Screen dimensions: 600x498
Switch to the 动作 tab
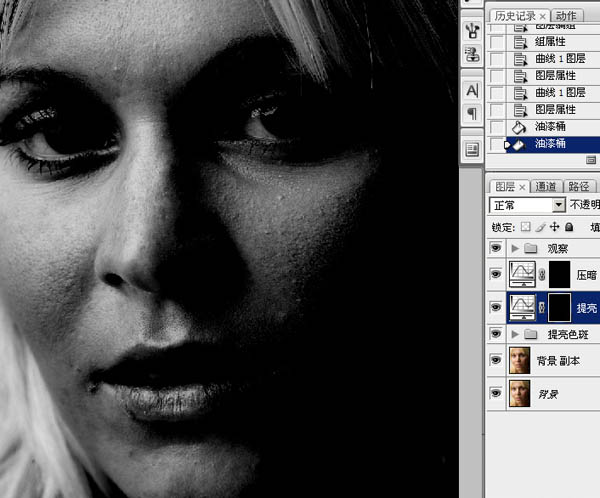point(566,16)
